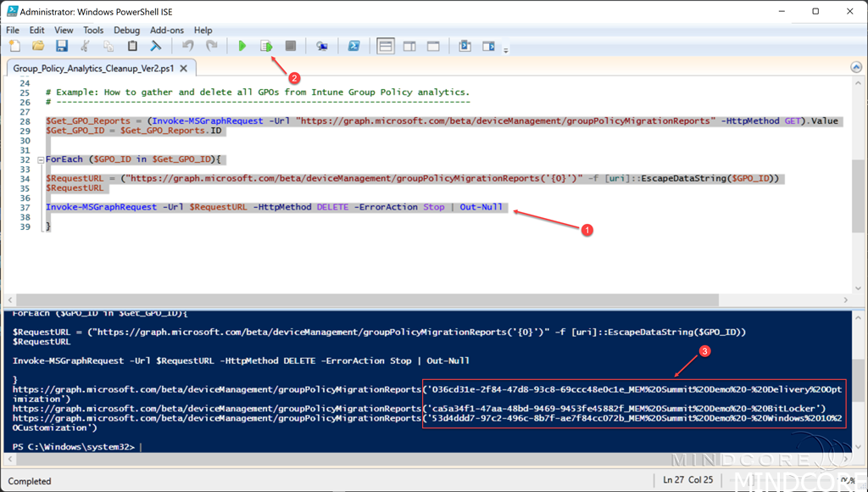
Task: Click the Paste clipboard icon
Action: pyautogui.click(x=132, y=46)
